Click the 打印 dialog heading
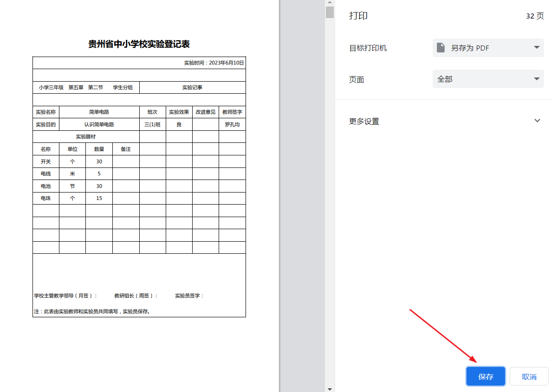The height and width of the screenshot is (392, 551). pyautogui.click(x=358, y=16)
